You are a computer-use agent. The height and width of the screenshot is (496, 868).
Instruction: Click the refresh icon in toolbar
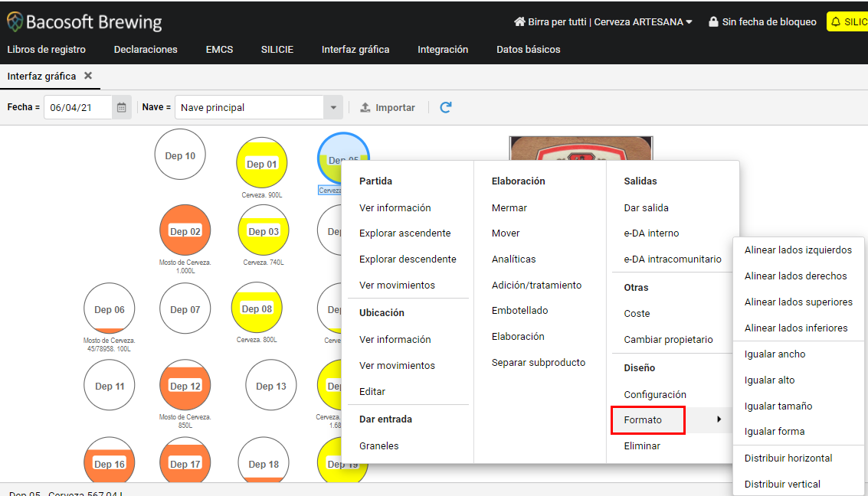446,107
